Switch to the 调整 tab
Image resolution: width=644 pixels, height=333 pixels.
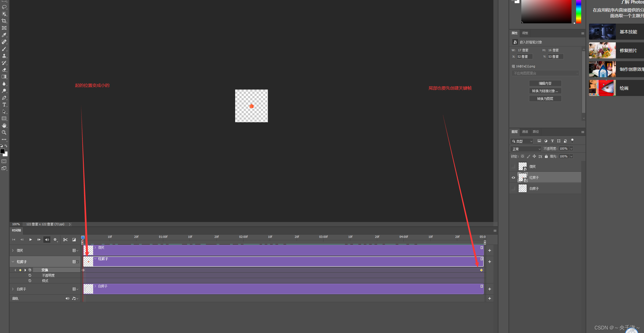coord(525,33)
